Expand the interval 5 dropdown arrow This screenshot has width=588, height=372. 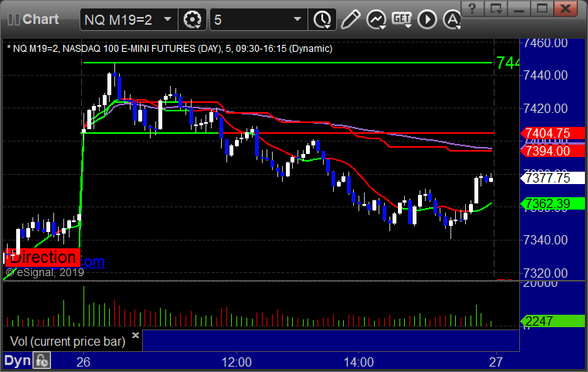[x=297, y=19]
